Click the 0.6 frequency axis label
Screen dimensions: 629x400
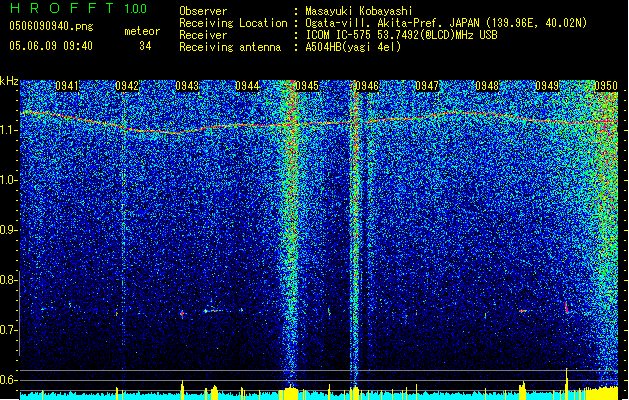[8, 380]
